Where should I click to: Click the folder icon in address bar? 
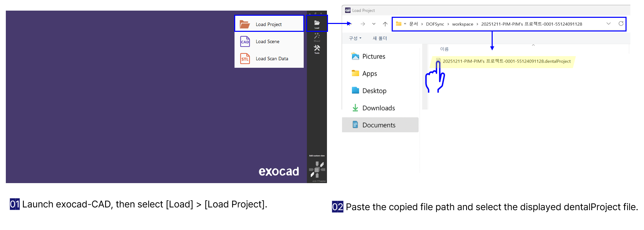[399, 24]
